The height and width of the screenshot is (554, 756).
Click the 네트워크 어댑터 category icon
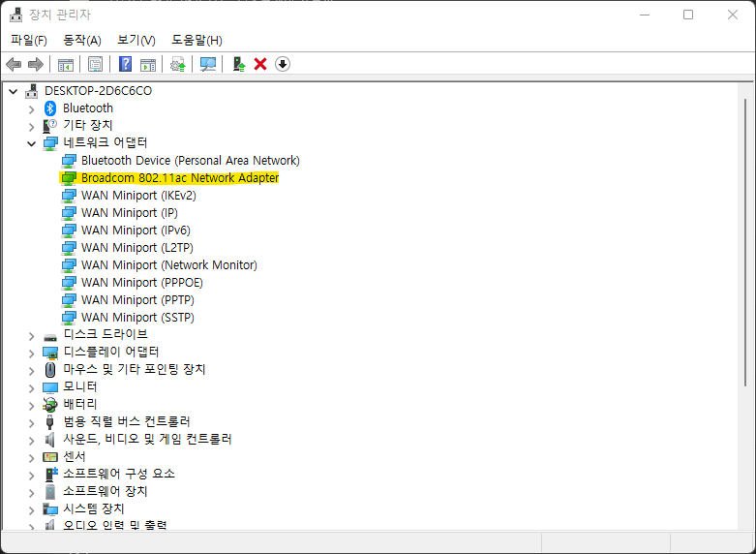(50, 143)
